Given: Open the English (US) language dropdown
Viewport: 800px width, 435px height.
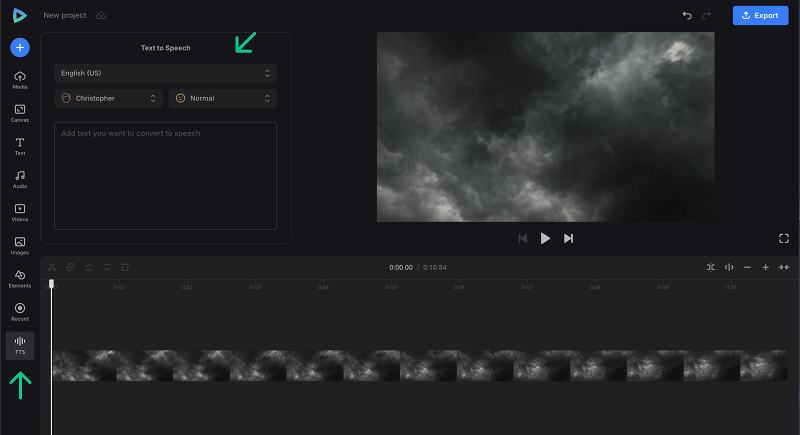Looking at the screenshot, I should (x=165, y=73).
